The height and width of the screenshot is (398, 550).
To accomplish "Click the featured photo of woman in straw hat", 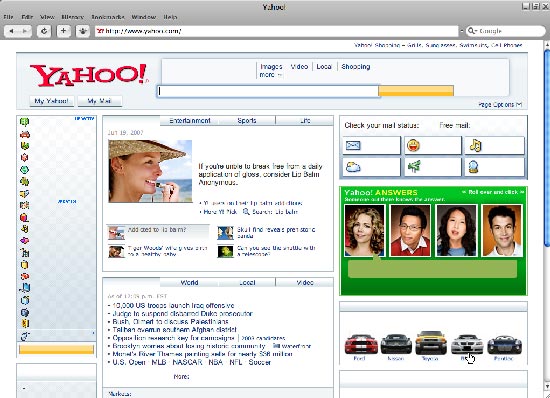I will (150, 171).
